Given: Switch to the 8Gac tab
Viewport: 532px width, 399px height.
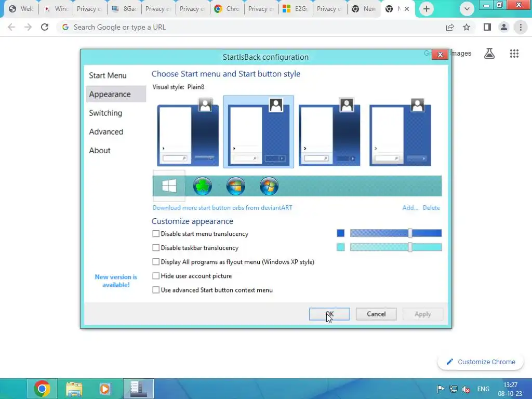Looking at the screenshot, I should point(124,9).
